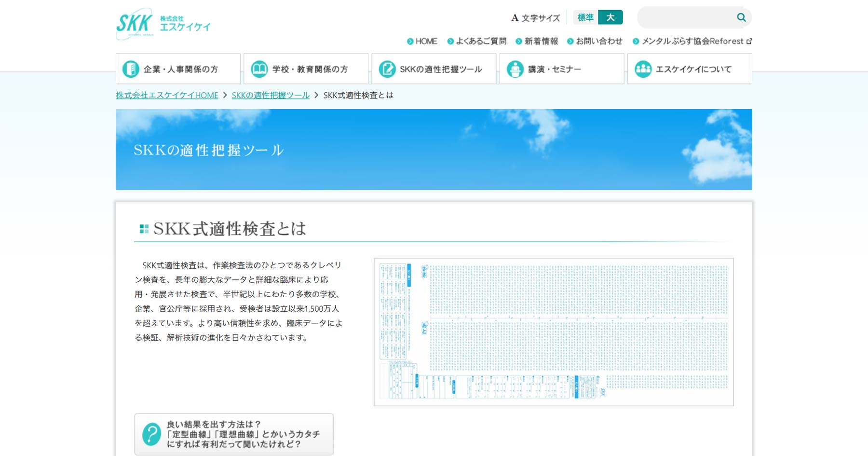
Task: Open 良い結果を出す方法は？ question button
Action: tap(234, 434)
